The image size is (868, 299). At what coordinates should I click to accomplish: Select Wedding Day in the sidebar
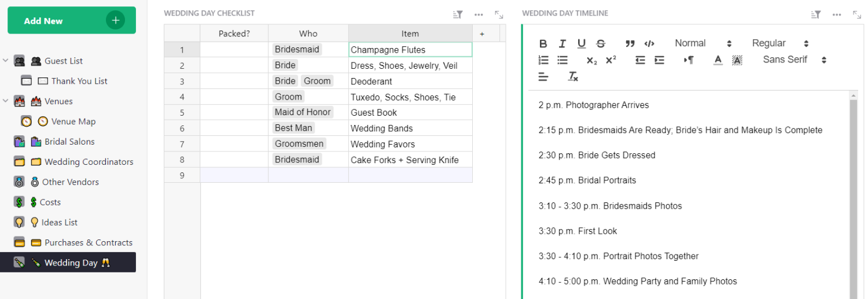[68, 263]
